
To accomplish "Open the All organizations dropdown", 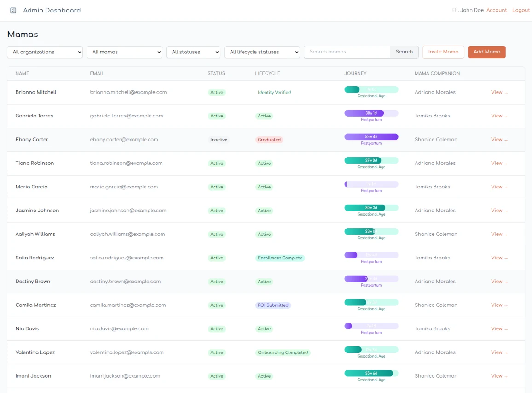I will [x=45, y=52].
